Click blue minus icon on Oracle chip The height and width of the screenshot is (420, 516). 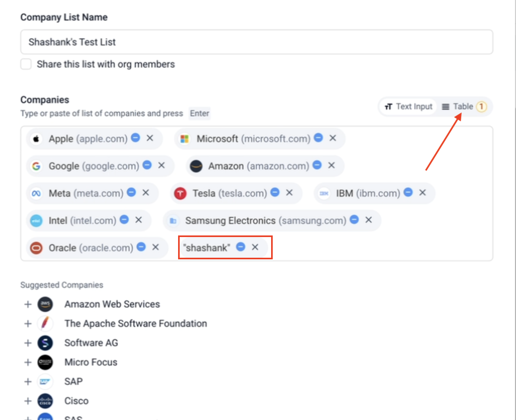pos(141,247)
